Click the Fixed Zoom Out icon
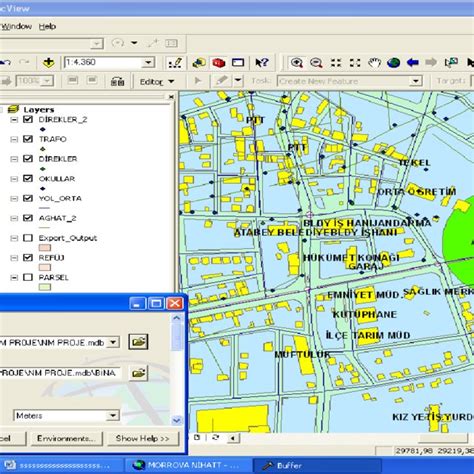The image size is (474, 474). (355, 62)
